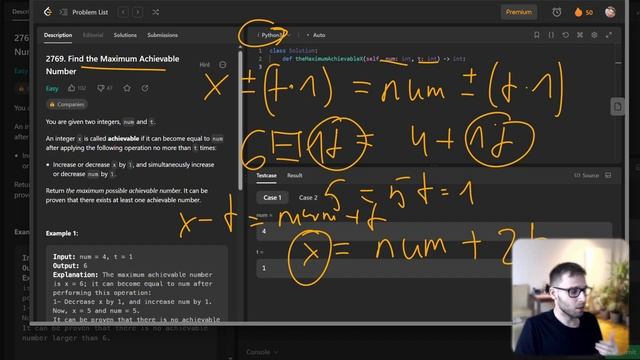This screenshot has width=640, height=360.
Task: Open editor shortcuts icon
Action: (x=580, y=35)
